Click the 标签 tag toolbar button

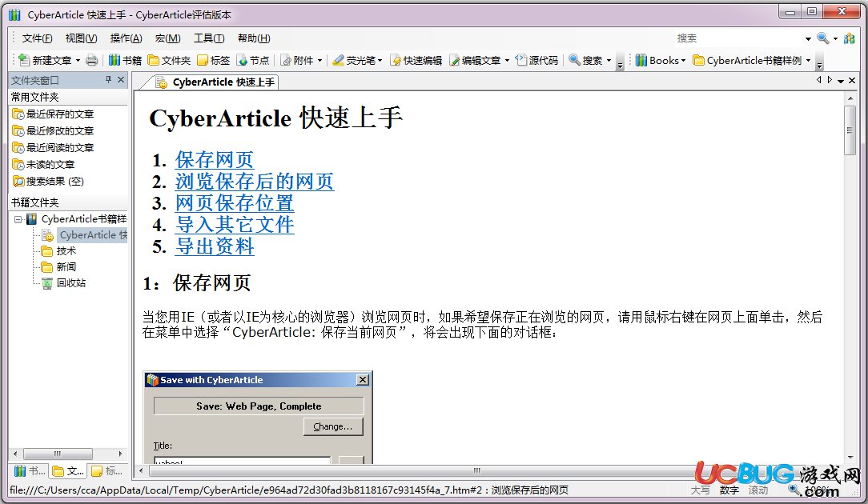tap(213, 60)
